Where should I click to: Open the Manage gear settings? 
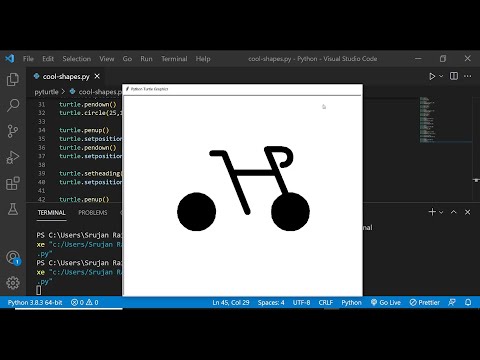pos(13,283)
